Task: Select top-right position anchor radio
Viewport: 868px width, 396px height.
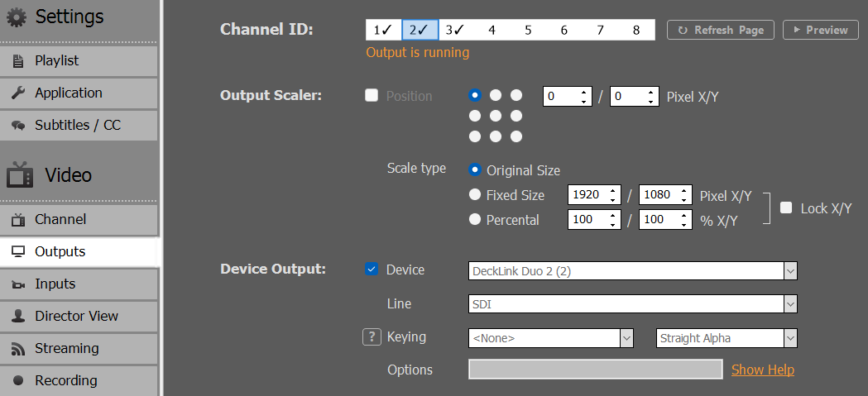Action: (x=516, y=95)
